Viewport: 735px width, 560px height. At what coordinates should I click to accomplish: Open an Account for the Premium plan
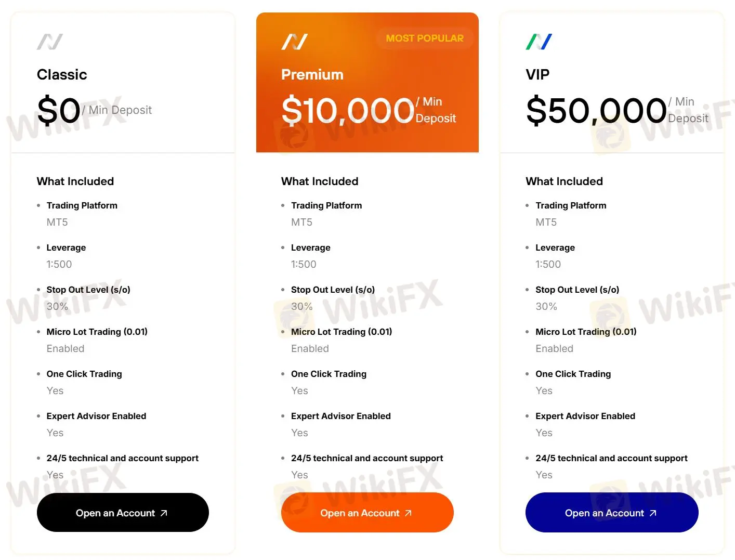[367, 513]
